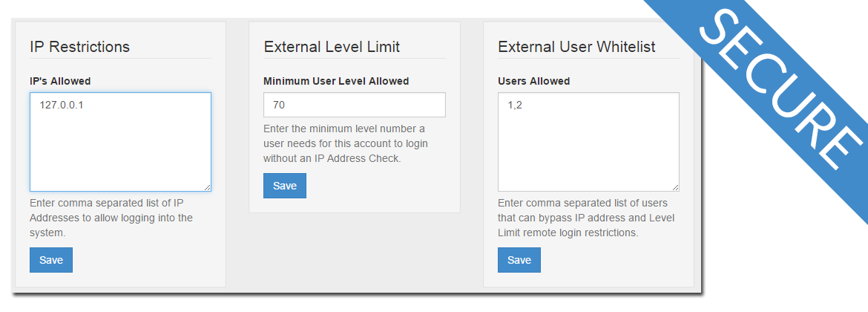Viewport: 868px width, 312px height.
Task: Click the minimum level number help text
Action: 346,143
